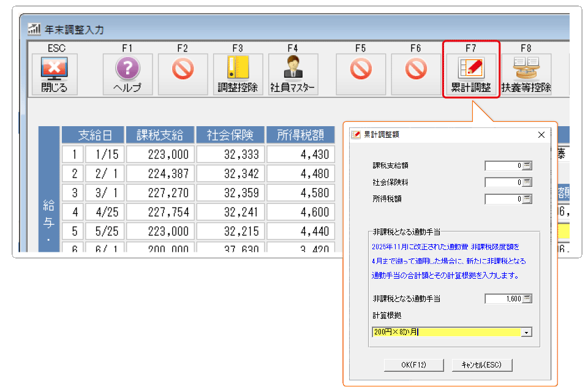The width and height of the screenshot is (588, 392).
Task: Click the 非課税となる通勤手当 amount field
Action: [503, 299]
